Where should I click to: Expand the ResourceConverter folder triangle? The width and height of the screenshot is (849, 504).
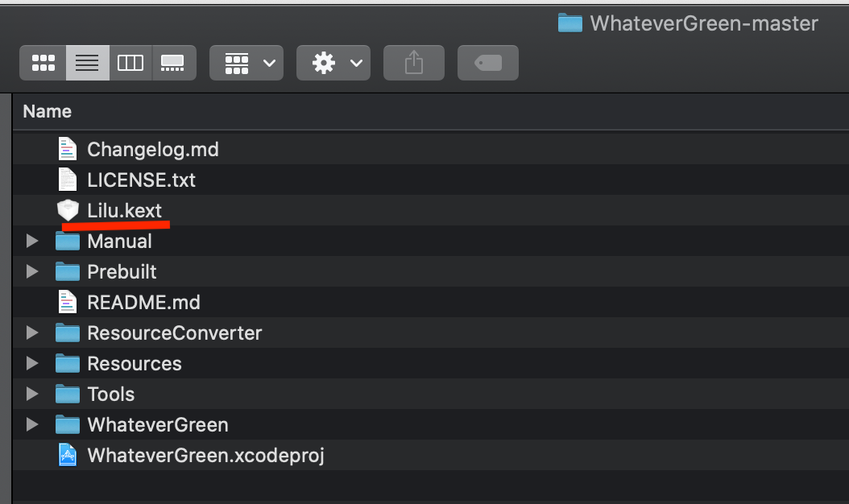coord(32,333)
